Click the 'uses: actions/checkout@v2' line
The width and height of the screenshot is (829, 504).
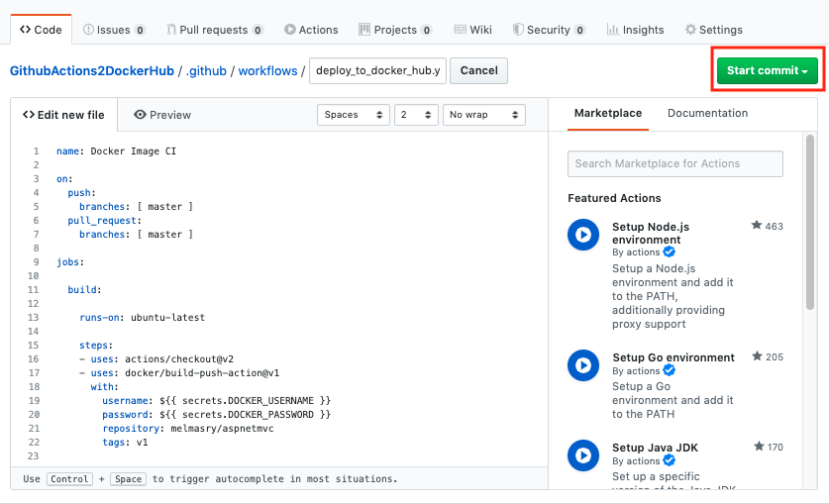(156, 359)
